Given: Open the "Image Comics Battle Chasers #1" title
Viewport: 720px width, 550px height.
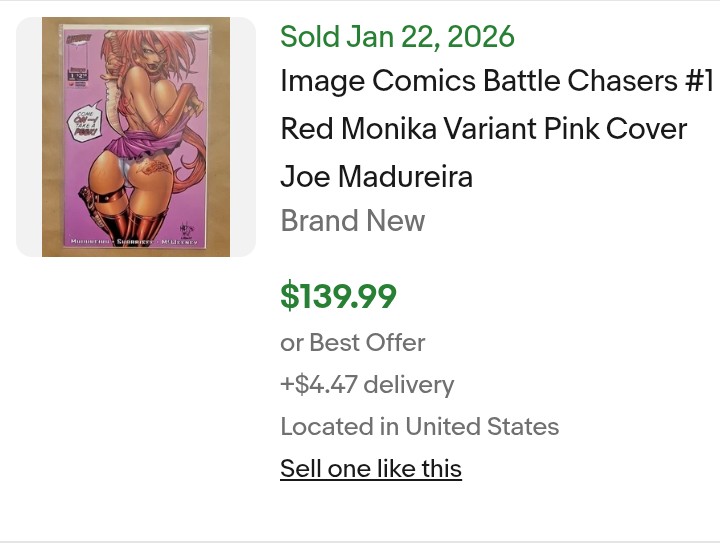Looking at the screenshot, I should click(x=496, y=81).
